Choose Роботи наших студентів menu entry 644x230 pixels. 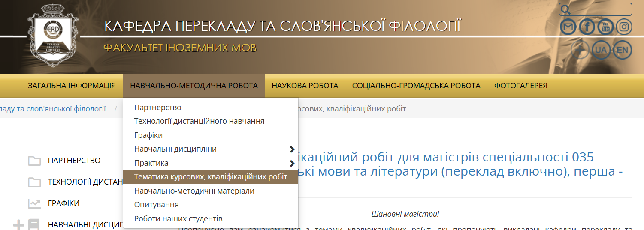178,218
